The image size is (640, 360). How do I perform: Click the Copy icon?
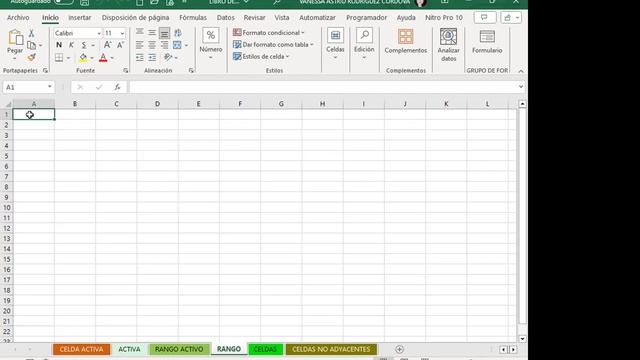[31, 45]
